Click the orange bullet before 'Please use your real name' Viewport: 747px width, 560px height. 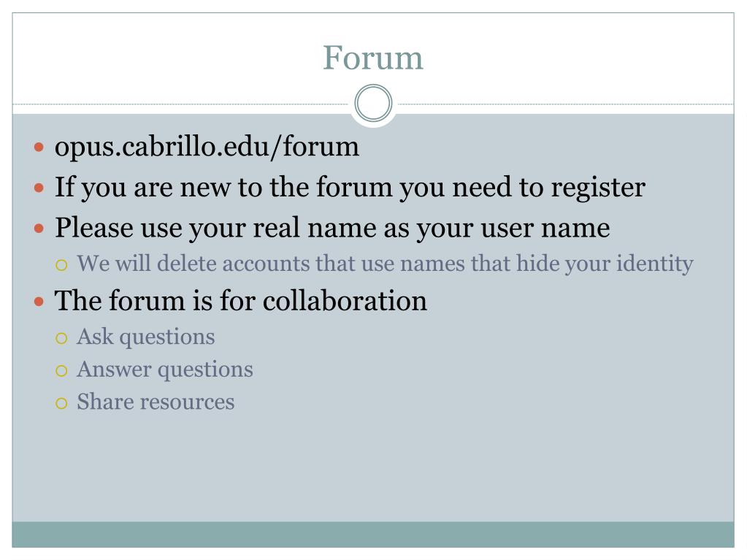pos(39,229)
